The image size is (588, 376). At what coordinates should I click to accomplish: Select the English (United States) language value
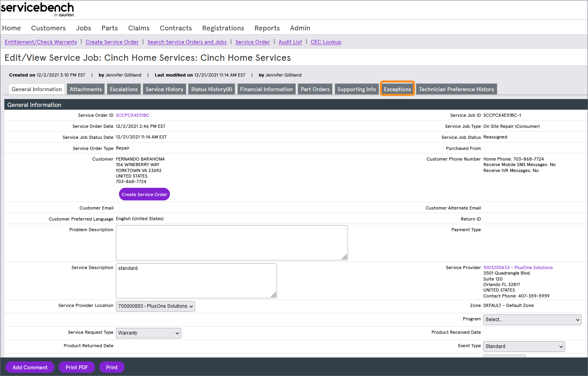[x=140, y=219]
